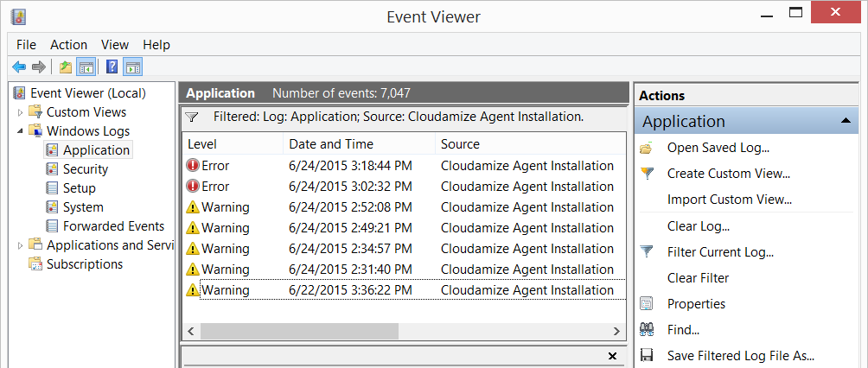Click the Find binoculars icon
The height and width of the screenshot is (368, 868).
point(647,329)
